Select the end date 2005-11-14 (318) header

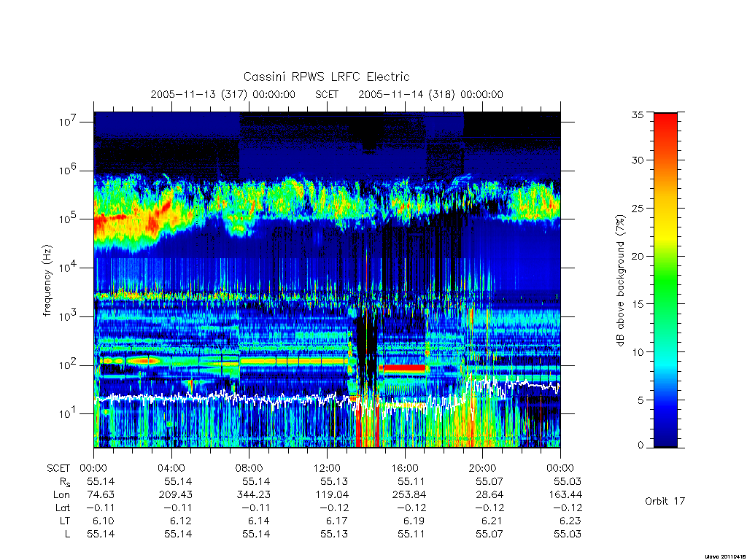pos(430,94)
